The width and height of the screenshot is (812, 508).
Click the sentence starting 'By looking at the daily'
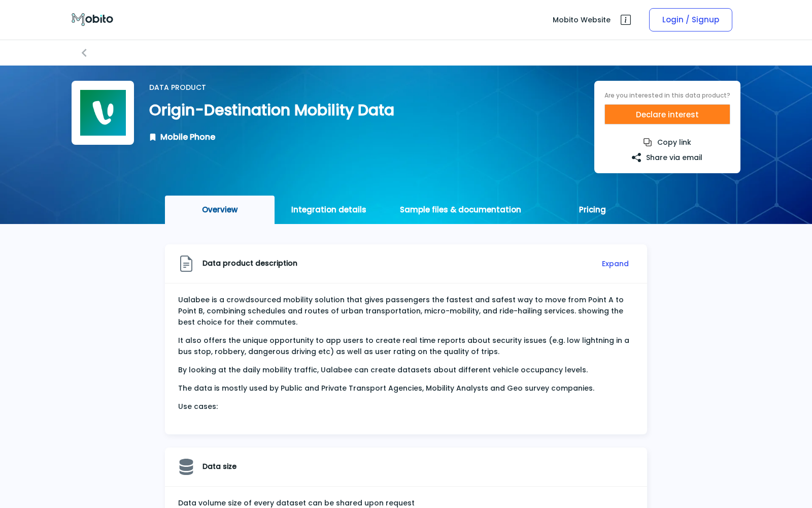coord(383,370)
